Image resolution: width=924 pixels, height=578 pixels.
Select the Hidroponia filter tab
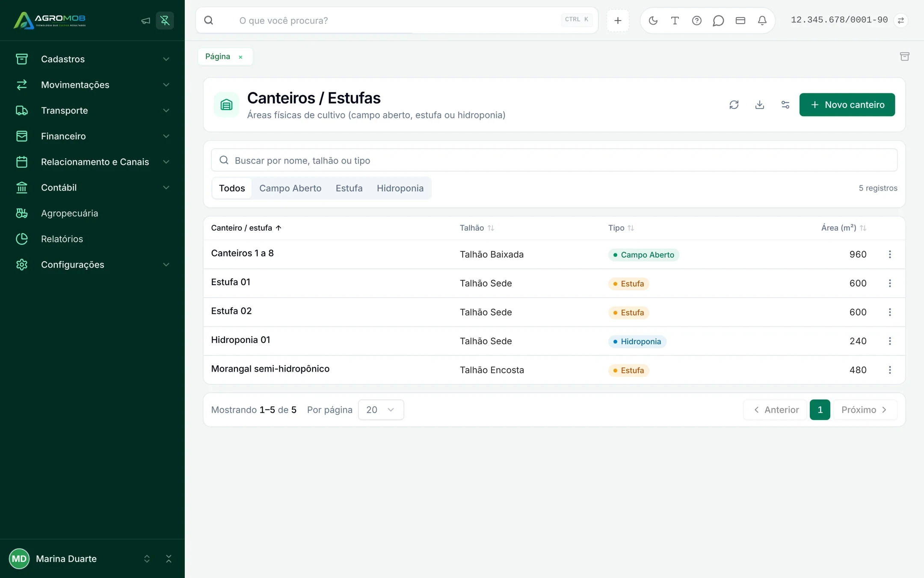click(x=400, y=188)
